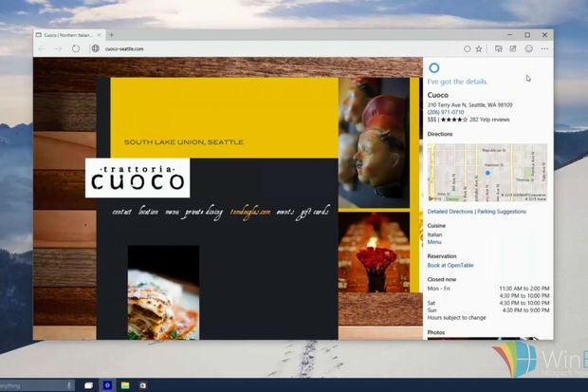This screenshot has height=392, width=588.
Task: Click the lasagna dish photo
Action: (163, 292)
